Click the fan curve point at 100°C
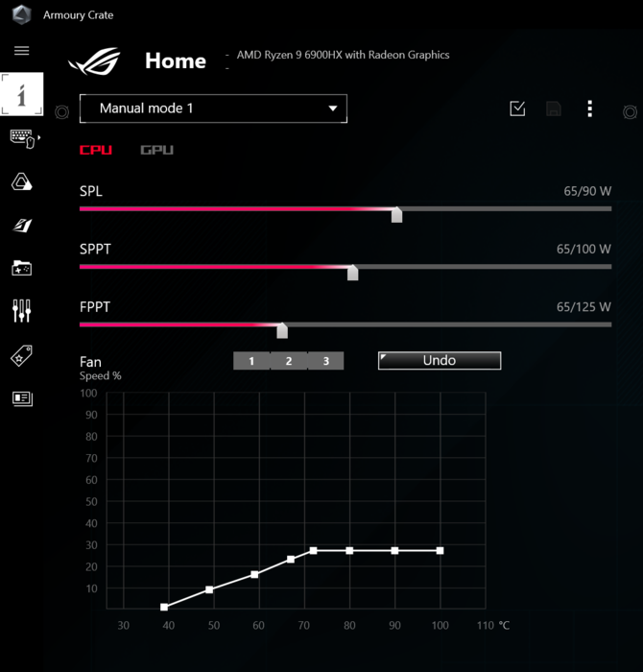This screenshot has width=643, height=672. click(440, 551)
